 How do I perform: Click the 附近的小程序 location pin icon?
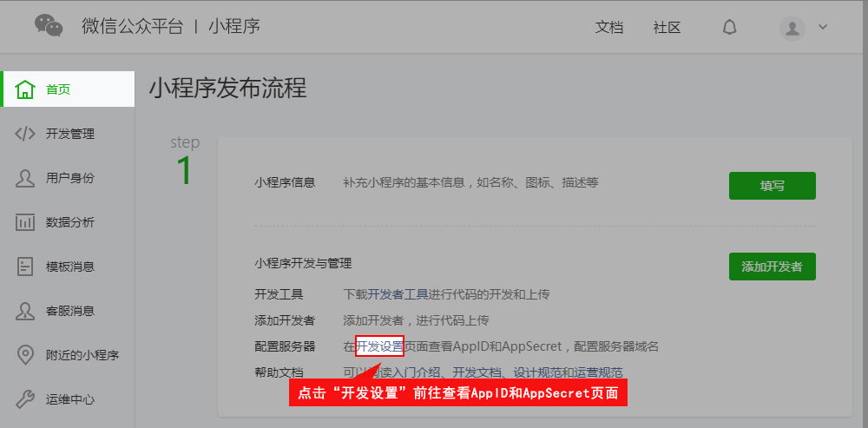[25, 355]
